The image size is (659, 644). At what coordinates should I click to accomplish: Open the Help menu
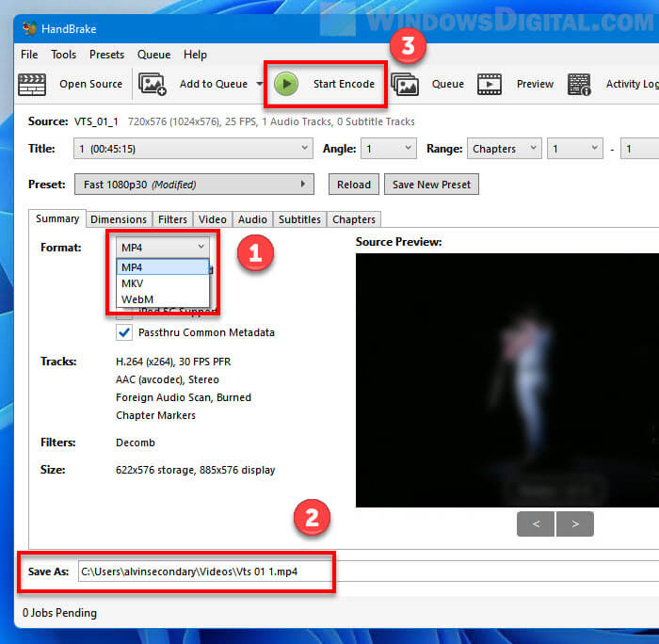tap(195, 55)
